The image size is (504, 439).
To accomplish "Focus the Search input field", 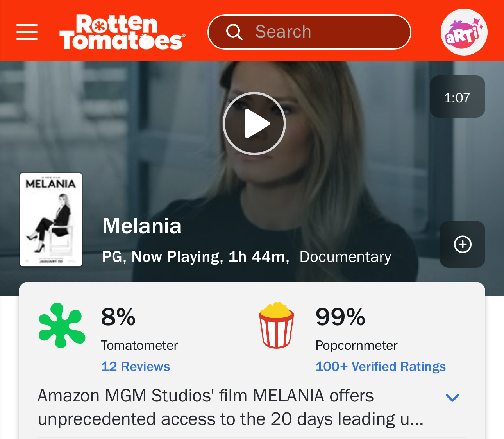I will coord(309,32).
